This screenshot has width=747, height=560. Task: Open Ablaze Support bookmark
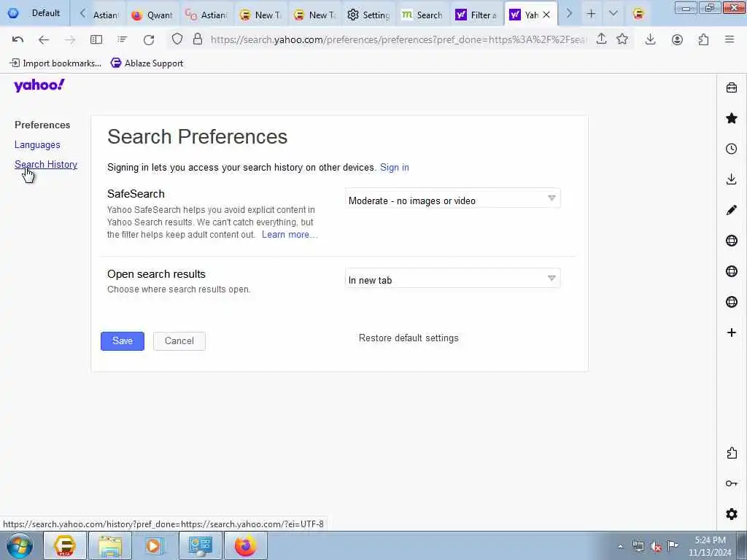pyautogui.click(x=147, y=63)
